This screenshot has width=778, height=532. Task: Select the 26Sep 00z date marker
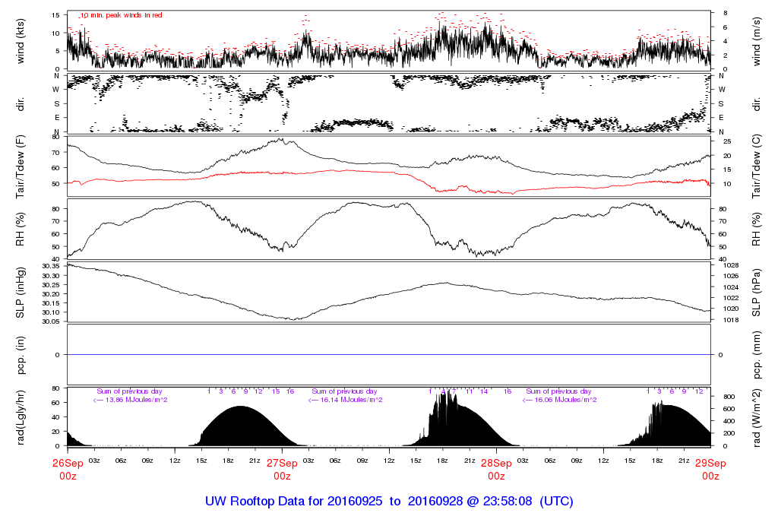pyautogui.click(x=67, y=469)
